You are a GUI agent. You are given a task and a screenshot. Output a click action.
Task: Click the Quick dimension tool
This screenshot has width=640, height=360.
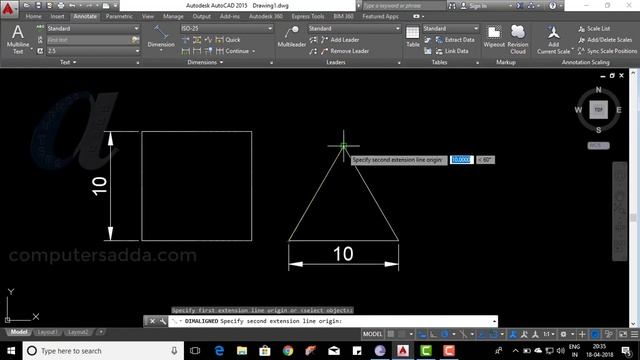(x=228, y=40)
